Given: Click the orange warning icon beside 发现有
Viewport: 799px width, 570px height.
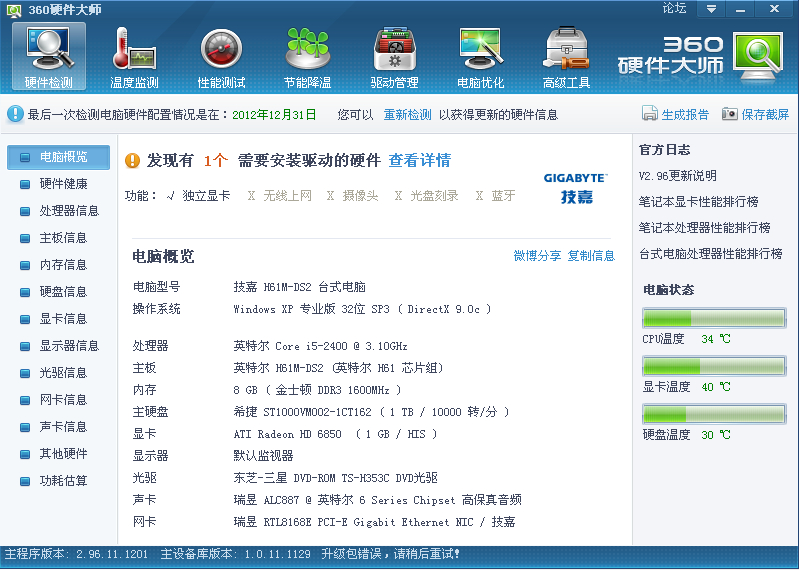Looking at the screenshot, I should (x=132, y=160).
